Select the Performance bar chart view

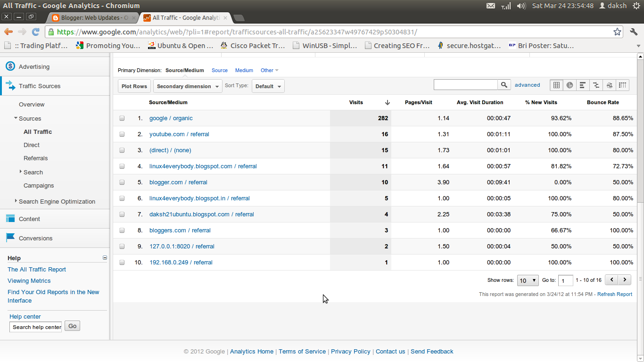point(583,85)
